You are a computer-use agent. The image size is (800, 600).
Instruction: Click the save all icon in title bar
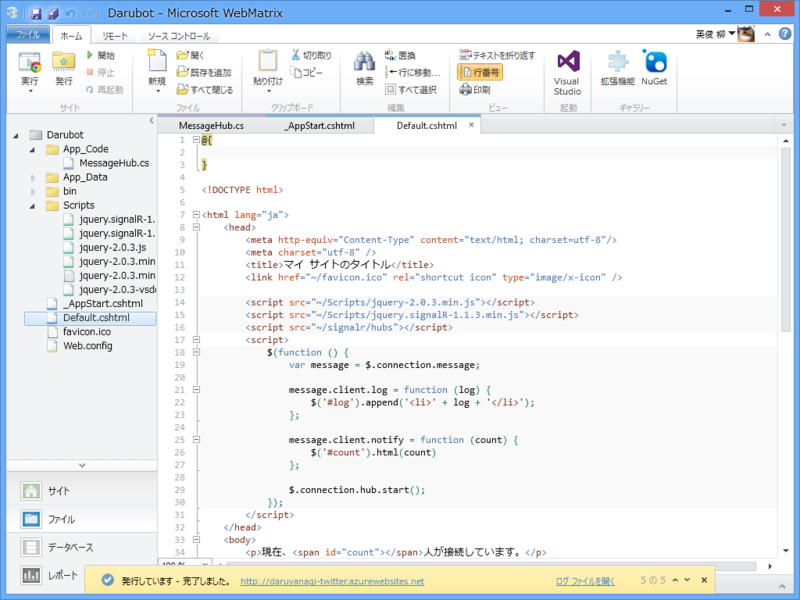point(54,14)
